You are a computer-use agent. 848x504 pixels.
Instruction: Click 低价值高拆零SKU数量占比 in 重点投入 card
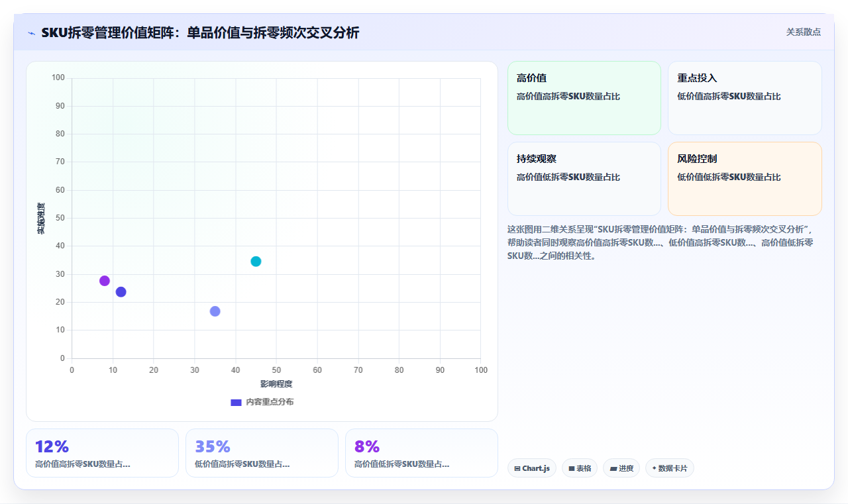coord(729,97)
